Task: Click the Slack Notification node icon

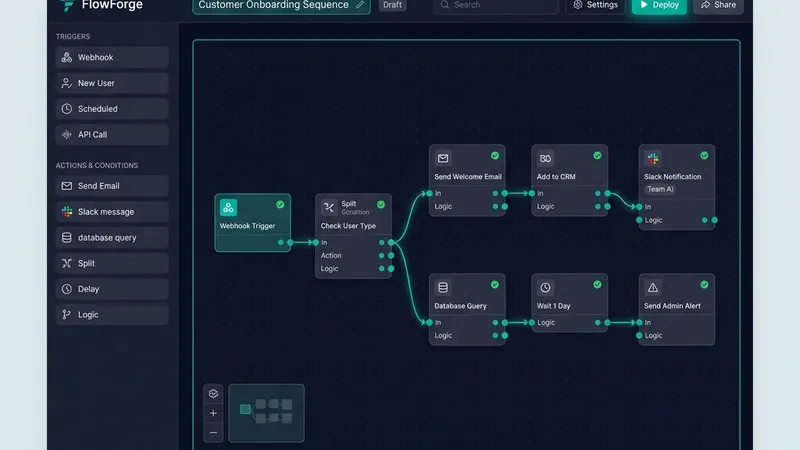Action: coord(653,159)
